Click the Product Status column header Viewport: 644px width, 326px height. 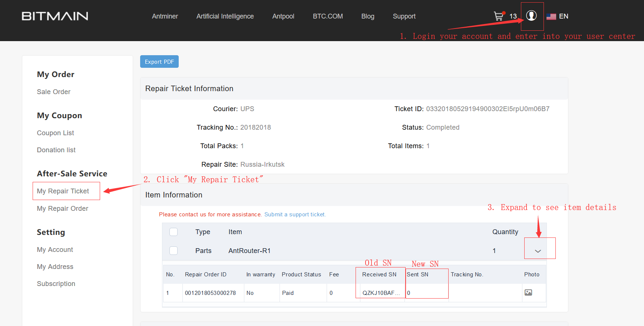301,275
